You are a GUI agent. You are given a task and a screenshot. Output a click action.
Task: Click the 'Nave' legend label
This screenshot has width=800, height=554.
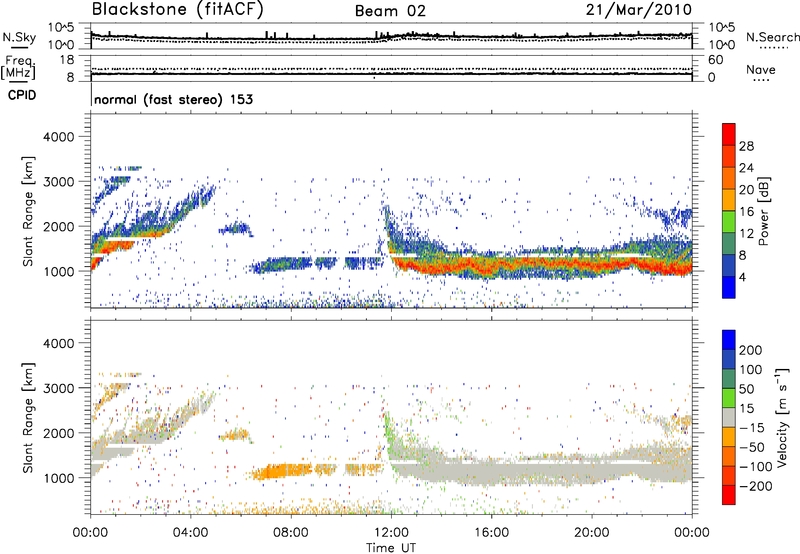pos(761,69)
